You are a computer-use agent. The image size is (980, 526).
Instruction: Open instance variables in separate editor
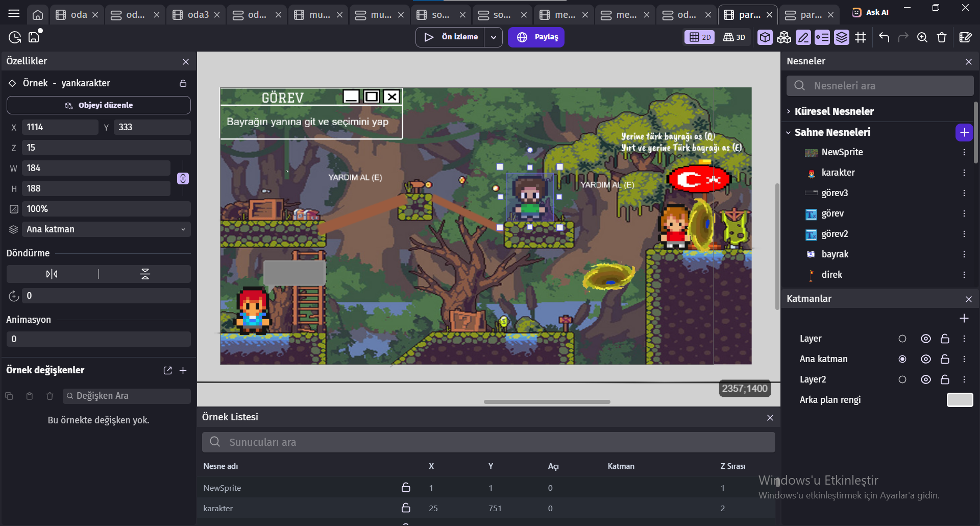(167, 371)
